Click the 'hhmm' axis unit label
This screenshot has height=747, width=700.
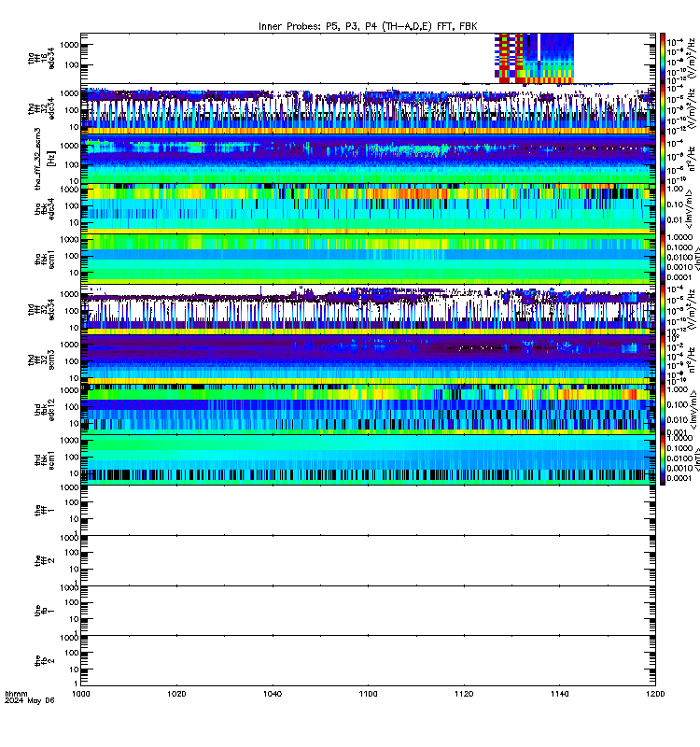coord(16,694)
